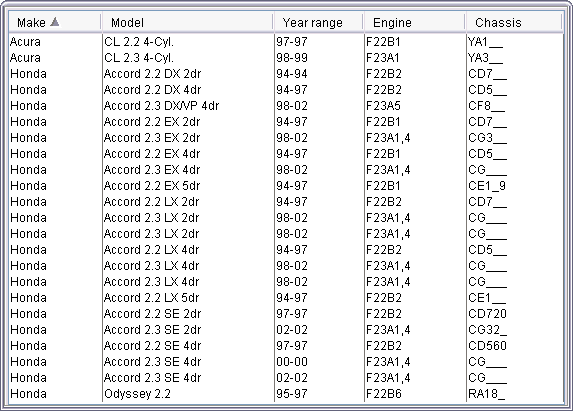Click the F22B6 engine cell
This screenshot has height=411, width=573.
tap(415, 394)
